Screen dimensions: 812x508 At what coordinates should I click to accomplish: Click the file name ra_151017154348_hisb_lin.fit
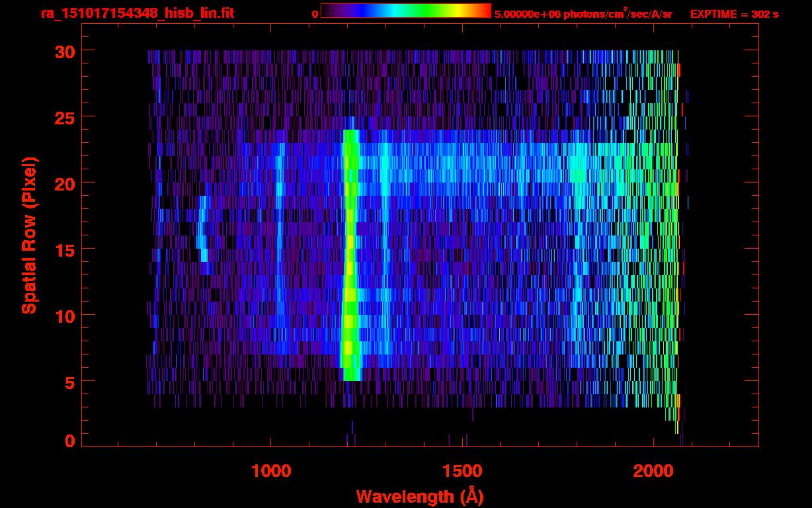pos(137,13)
